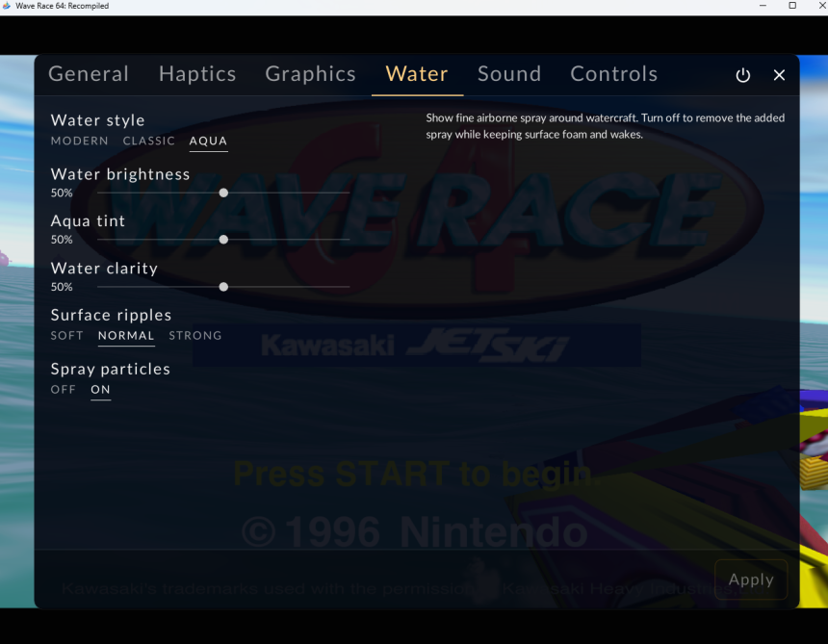This screenshot has width=828, height=644.
Task: Click the Aqua tint 50% value
Action: pyautogui.click(x=62, y=240)
